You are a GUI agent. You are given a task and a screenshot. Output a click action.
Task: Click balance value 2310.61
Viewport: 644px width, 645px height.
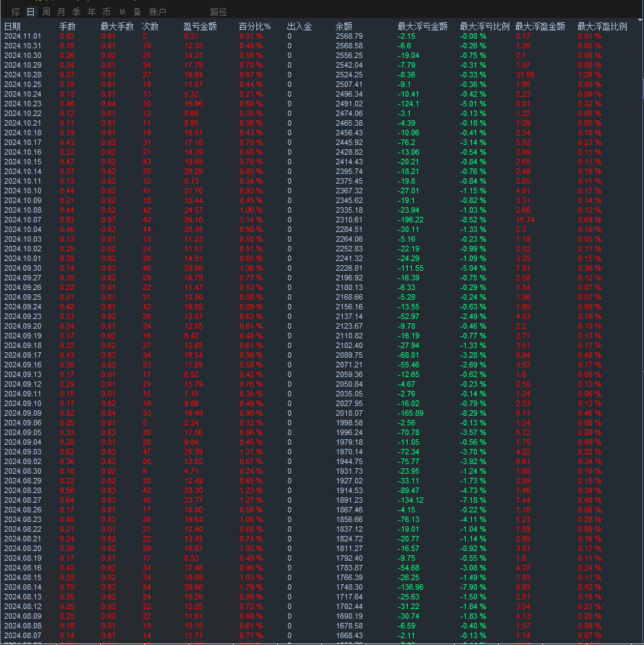click(349, 220)
